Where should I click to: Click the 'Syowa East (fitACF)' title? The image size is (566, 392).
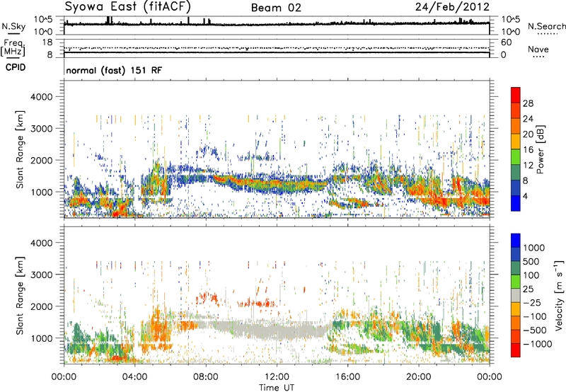coord(127,7)
